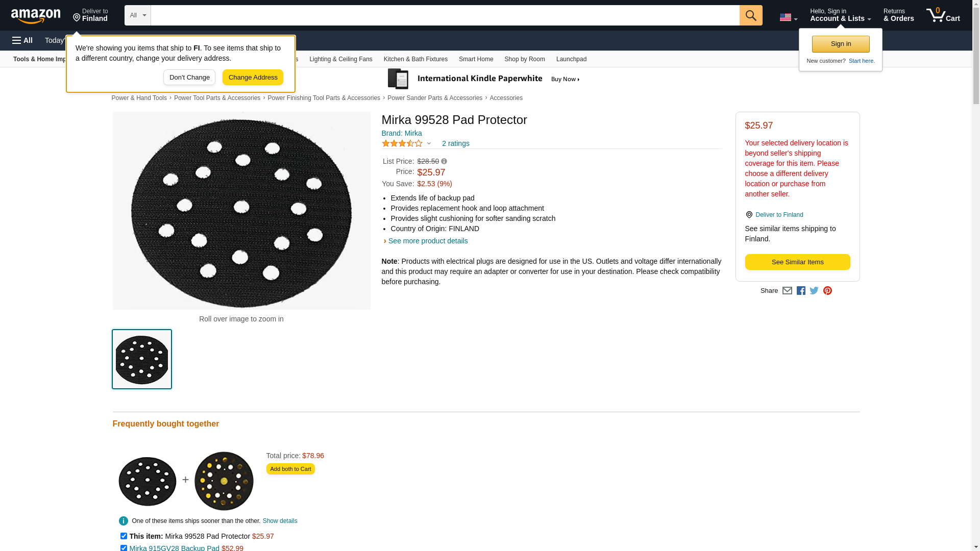Open the cart icon
The width and height of the screenshot is (980, 551).
943,15
